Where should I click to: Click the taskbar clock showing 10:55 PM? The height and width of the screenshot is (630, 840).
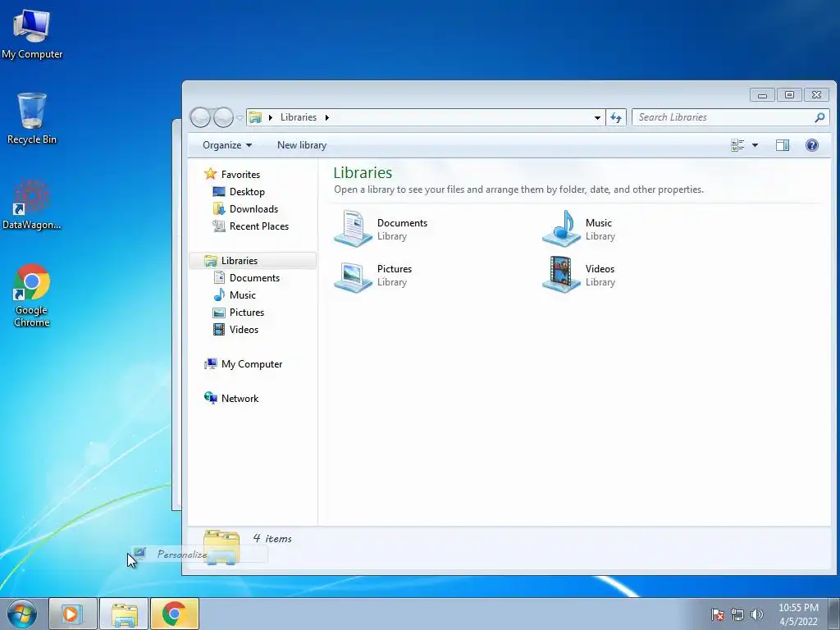[798, 614]
